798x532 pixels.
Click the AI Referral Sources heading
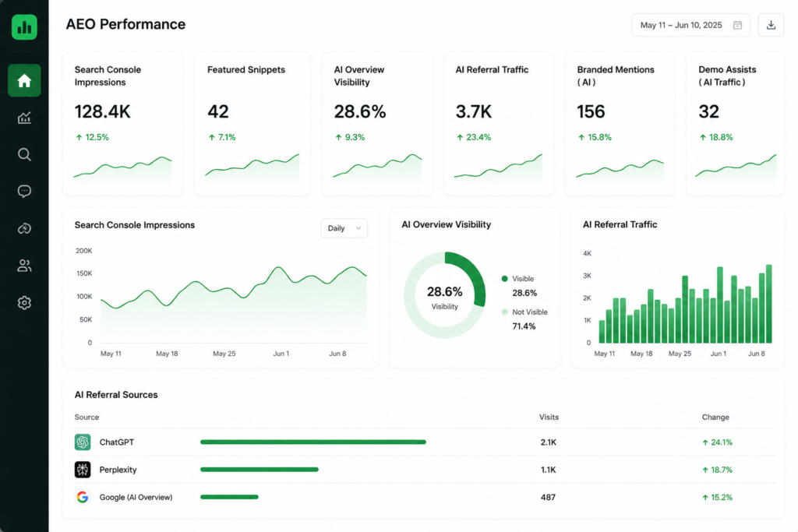116,395
